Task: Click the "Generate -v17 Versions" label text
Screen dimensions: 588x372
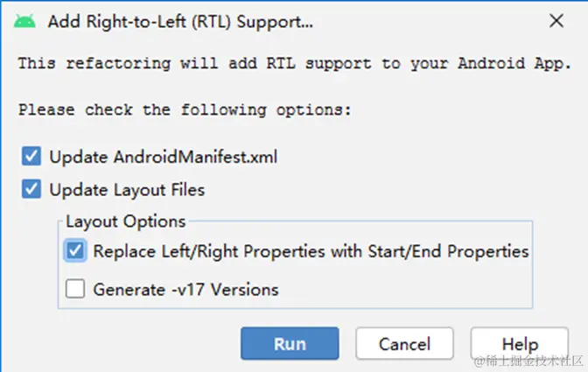Action: (185, 289)
